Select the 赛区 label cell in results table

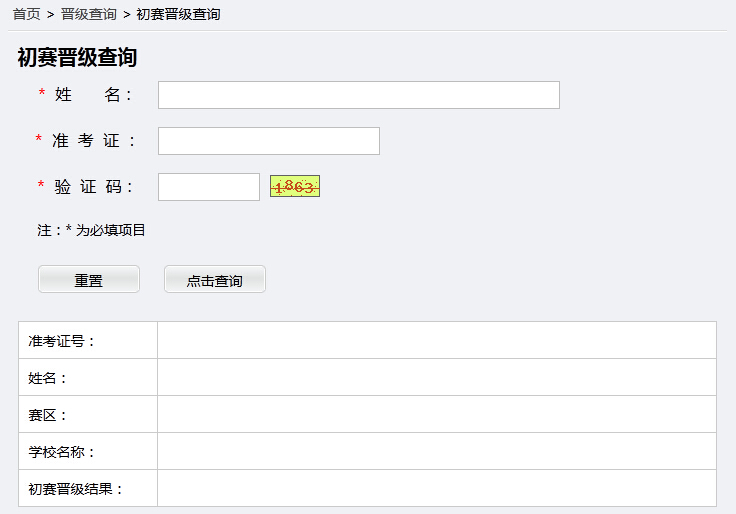click(x=48, y=415)
